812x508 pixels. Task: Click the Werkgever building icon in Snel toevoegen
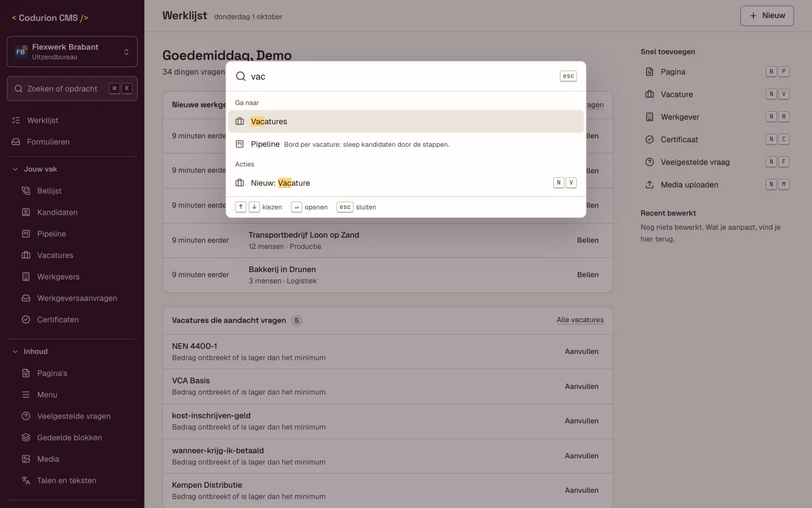[x=649, y=117]
